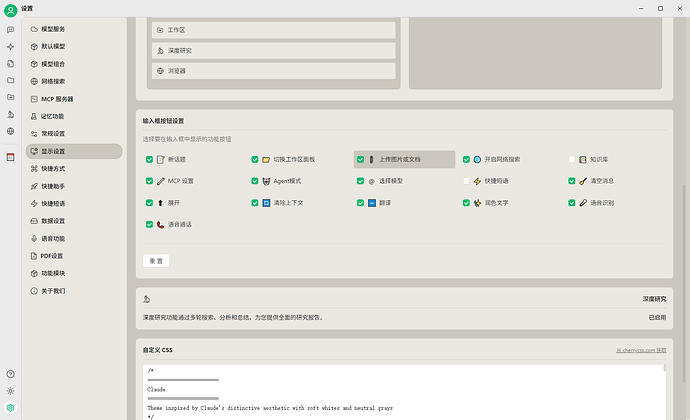Click the yellow folder icon for workspace panel

[266, 159]
